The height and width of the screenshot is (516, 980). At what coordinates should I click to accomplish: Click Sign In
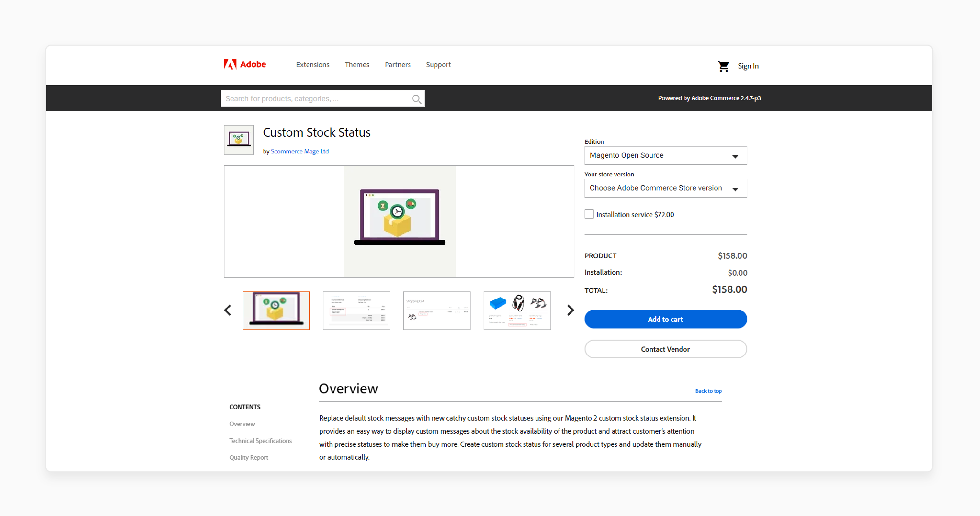point(748,66)
